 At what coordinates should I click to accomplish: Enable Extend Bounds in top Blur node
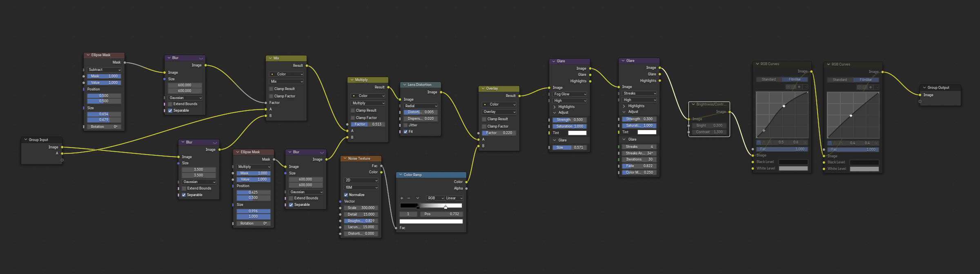coord(170,104)
